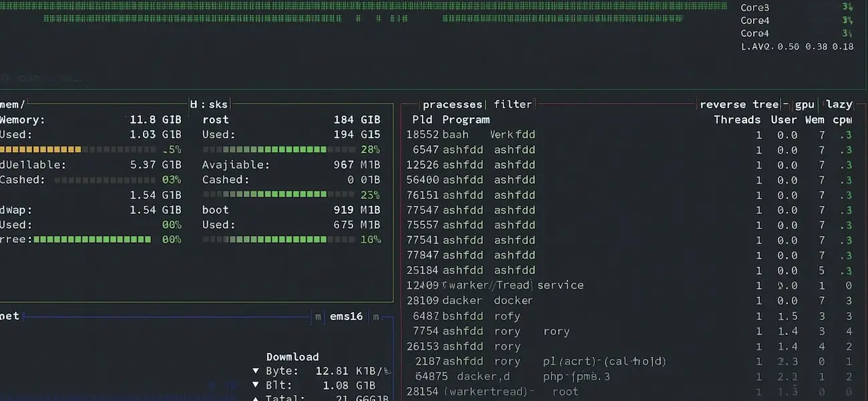
Task: Click the swap free green meter bar
Action: tap(92, 239)
